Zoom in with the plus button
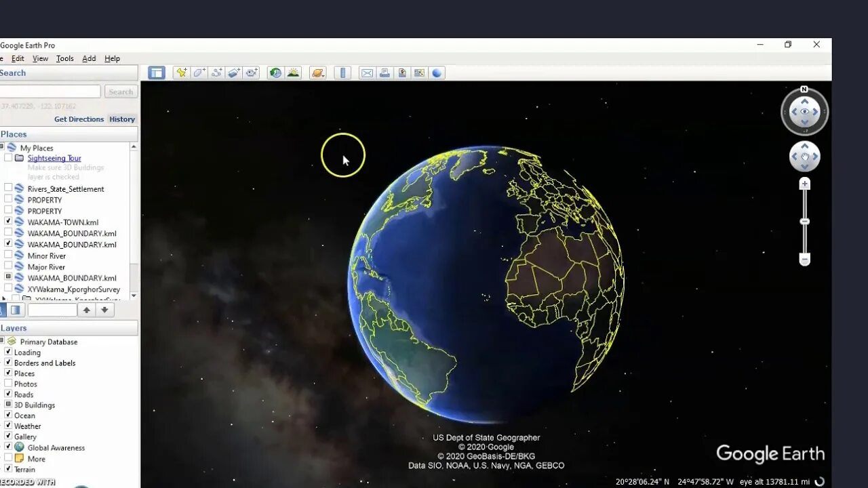The height and width of the screenshot is (488, 868). tap(805, 184)
